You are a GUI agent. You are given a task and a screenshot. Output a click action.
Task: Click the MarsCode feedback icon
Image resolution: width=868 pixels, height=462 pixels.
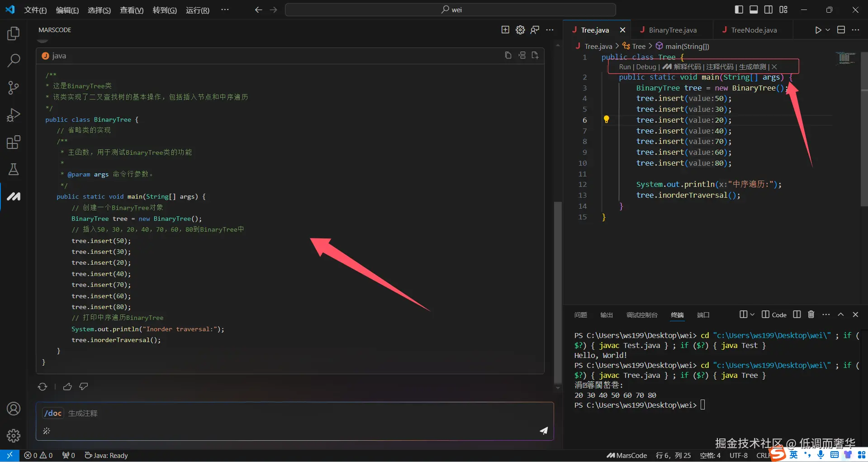tap(535, 30)
